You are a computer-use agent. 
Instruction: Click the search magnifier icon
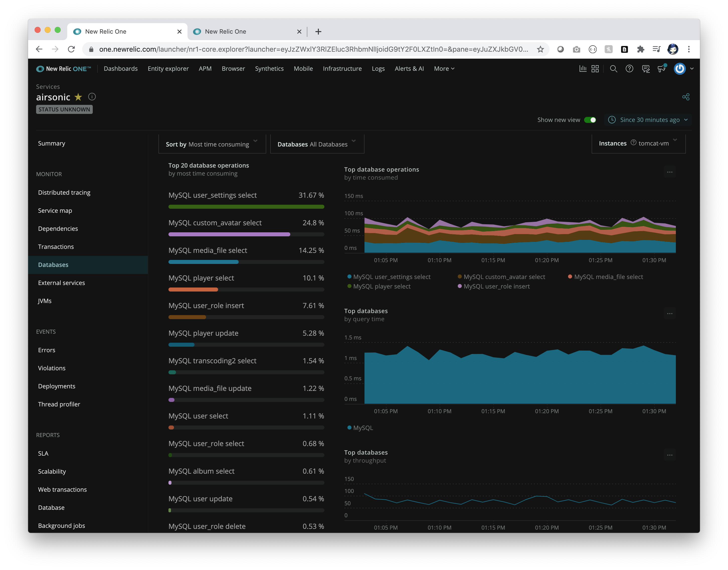pyautogui.click(x=613, y=69)
